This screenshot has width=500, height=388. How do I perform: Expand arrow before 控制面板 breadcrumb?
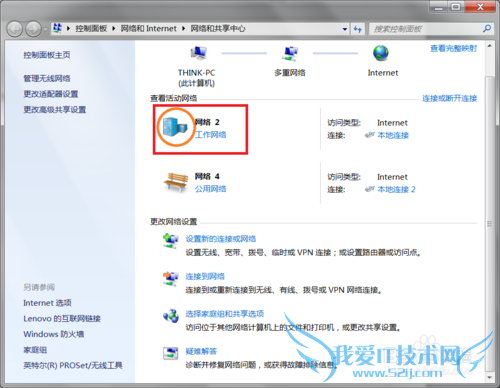click(x=68, y=29)
